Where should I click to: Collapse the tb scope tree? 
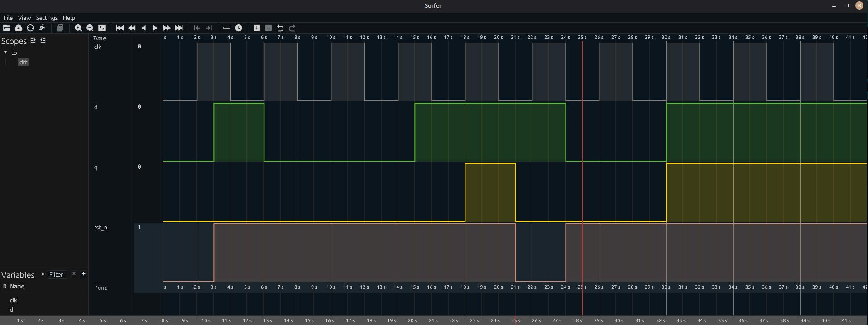5,53
